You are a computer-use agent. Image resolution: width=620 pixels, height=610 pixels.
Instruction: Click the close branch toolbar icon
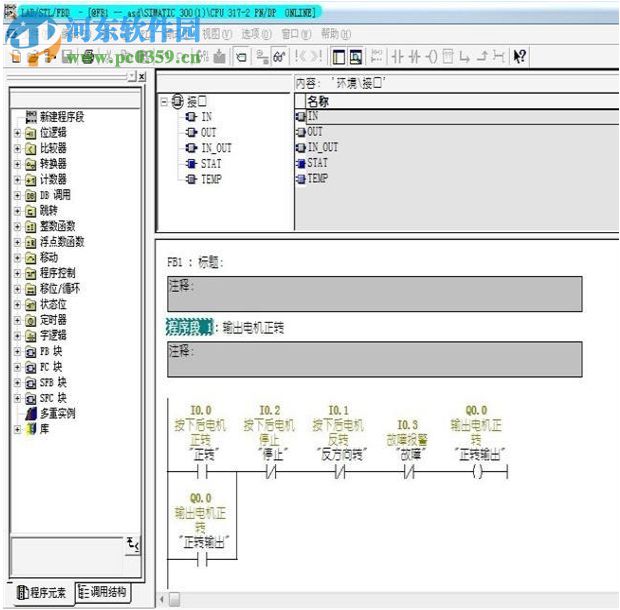point(482,57)
